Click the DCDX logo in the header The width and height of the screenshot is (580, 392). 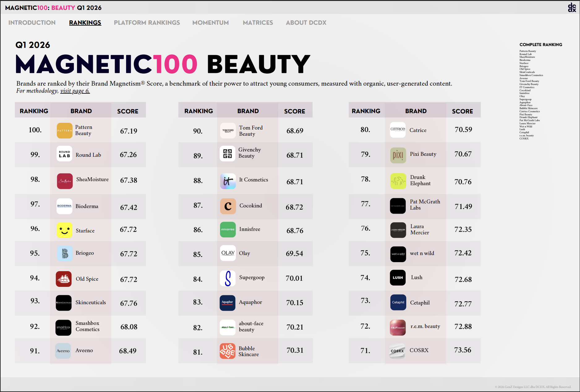[572, 7]
